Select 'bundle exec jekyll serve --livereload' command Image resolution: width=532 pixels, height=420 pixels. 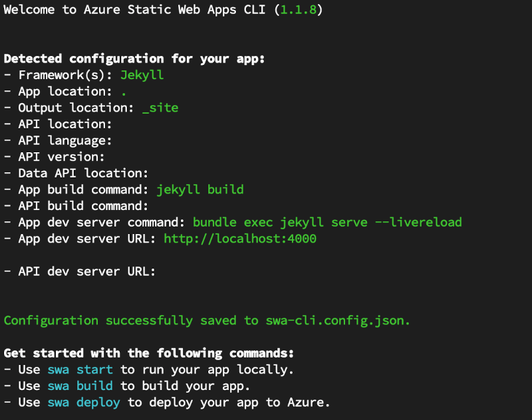point(327,223)
